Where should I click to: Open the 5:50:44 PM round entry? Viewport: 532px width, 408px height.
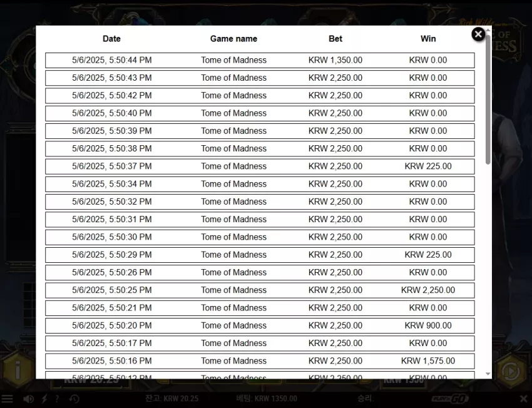pyautogui.click(x=260, y=60)
